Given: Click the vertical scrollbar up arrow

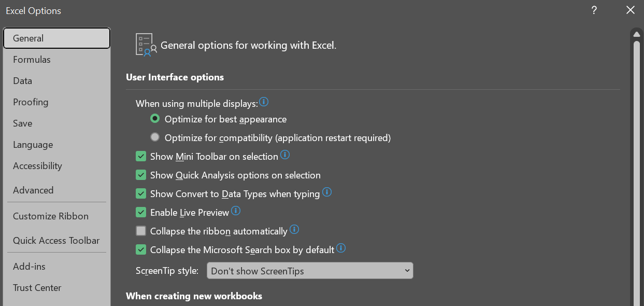Looking at the screenshot, I should coord(637,34).
